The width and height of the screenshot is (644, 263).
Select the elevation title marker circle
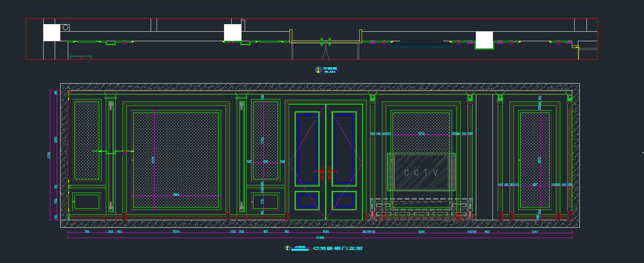[x=287, y=248]
